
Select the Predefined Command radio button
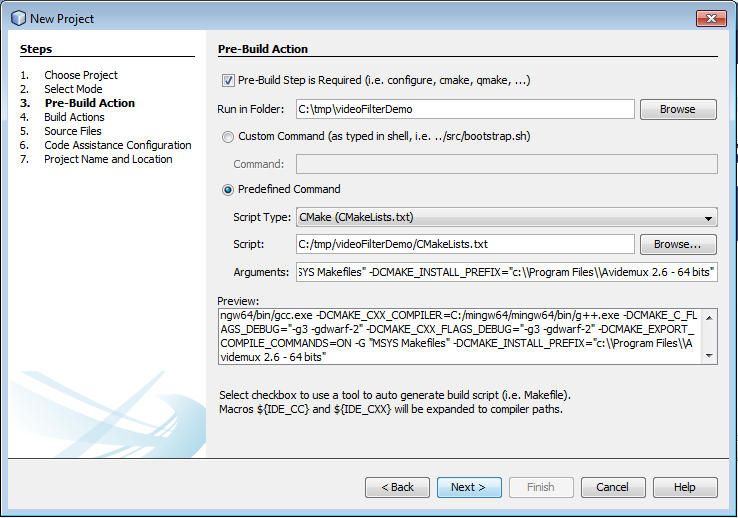tap(228, 189)
